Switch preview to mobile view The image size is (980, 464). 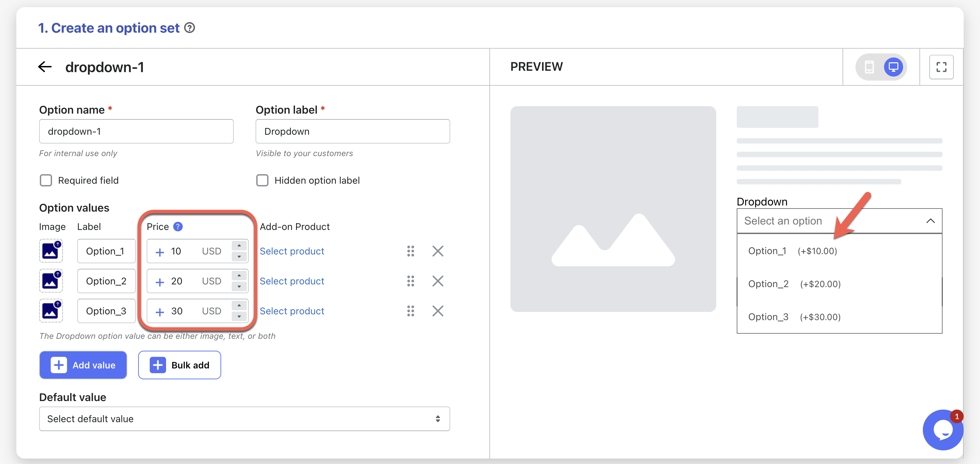(869, 67)
